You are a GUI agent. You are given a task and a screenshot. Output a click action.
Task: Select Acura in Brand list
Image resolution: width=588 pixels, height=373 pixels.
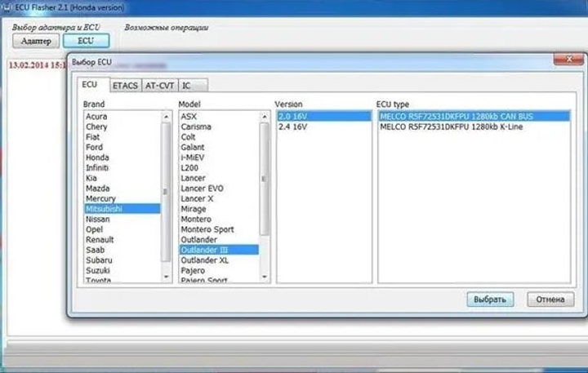tap(122, 117)
